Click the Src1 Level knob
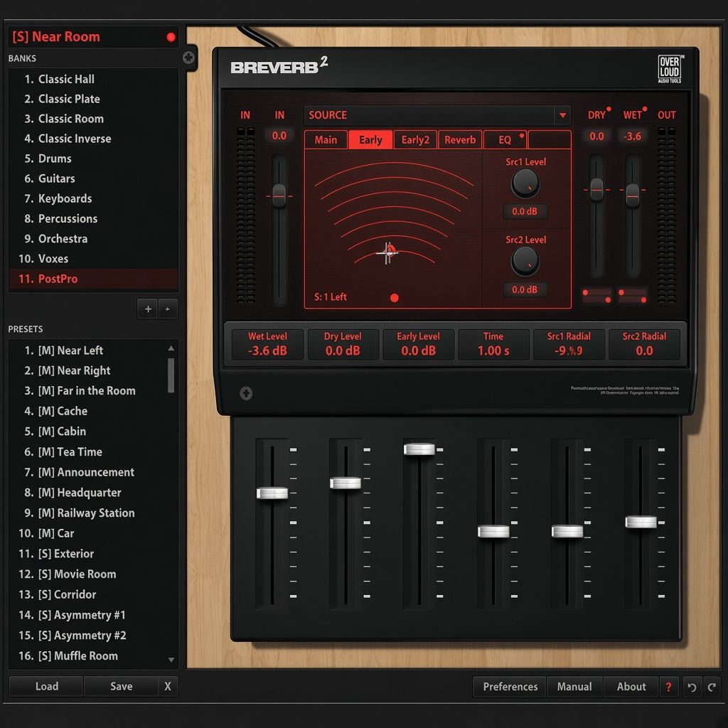 pyautogui.click(x=525, y=183)
